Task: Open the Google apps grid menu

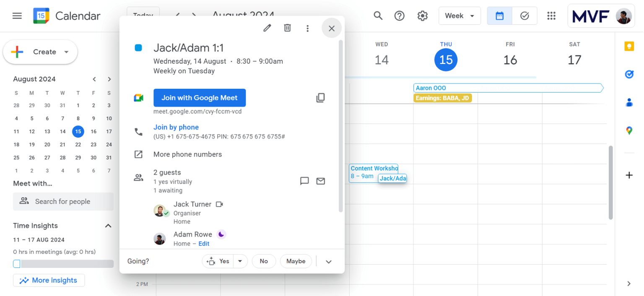Action: click(551, 15)
